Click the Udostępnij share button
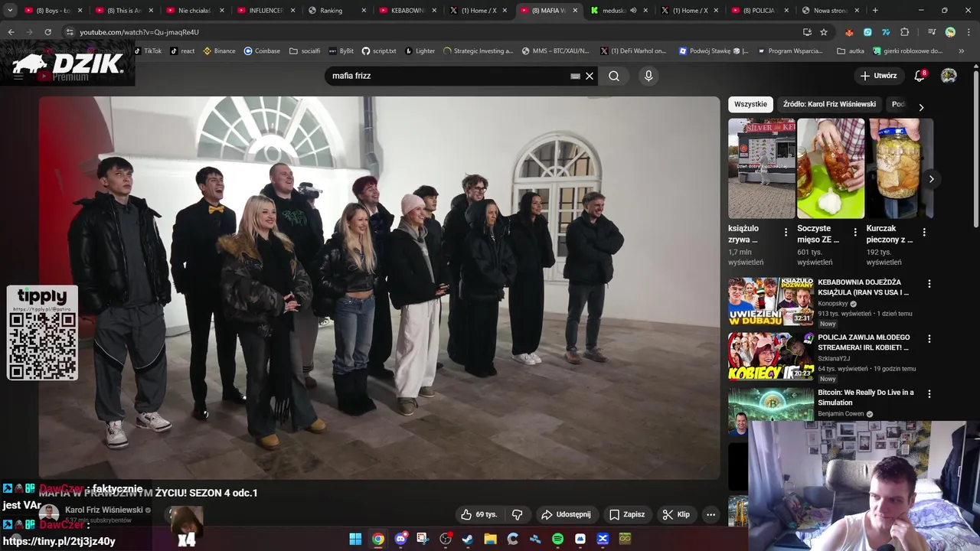980x551 pixels. click(566, 514)
